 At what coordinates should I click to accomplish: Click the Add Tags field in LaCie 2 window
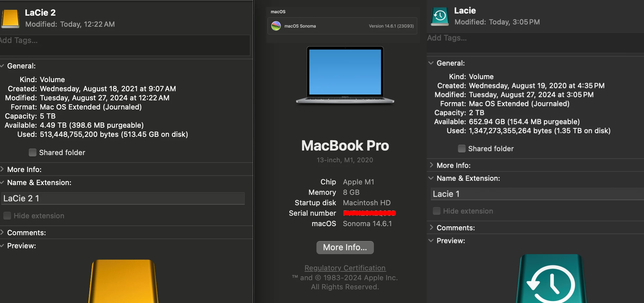click(125, 45)
